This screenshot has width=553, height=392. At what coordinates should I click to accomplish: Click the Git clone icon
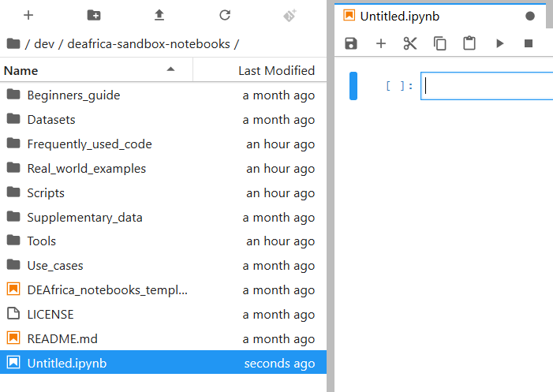(x=290, y=15)
